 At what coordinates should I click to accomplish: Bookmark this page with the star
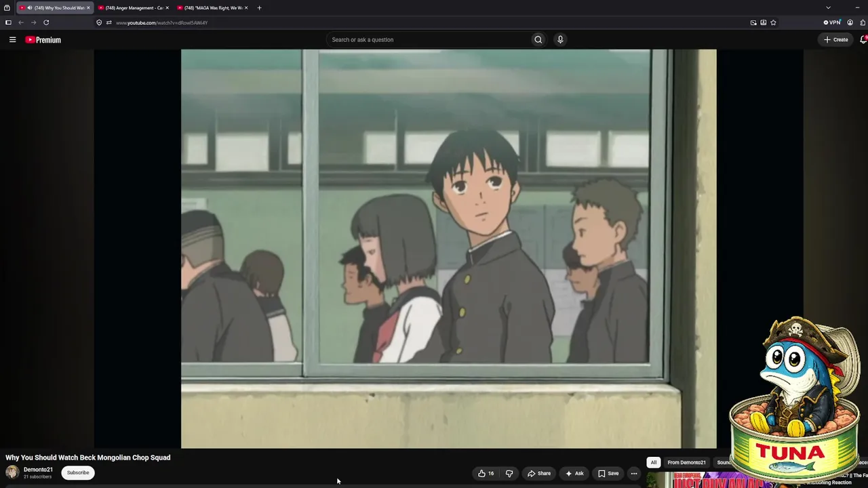pos(773,22)
